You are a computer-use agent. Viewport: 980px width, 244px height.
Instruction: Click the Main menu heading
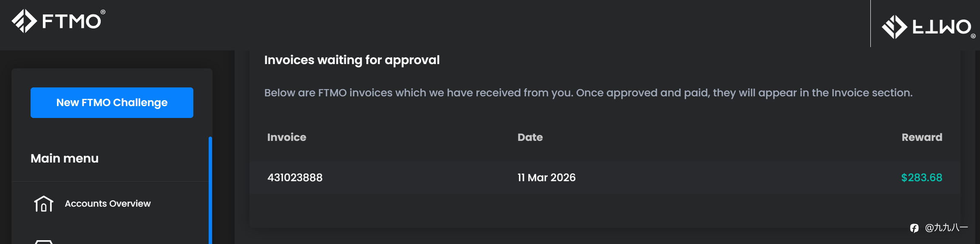(x=65, y=158)
